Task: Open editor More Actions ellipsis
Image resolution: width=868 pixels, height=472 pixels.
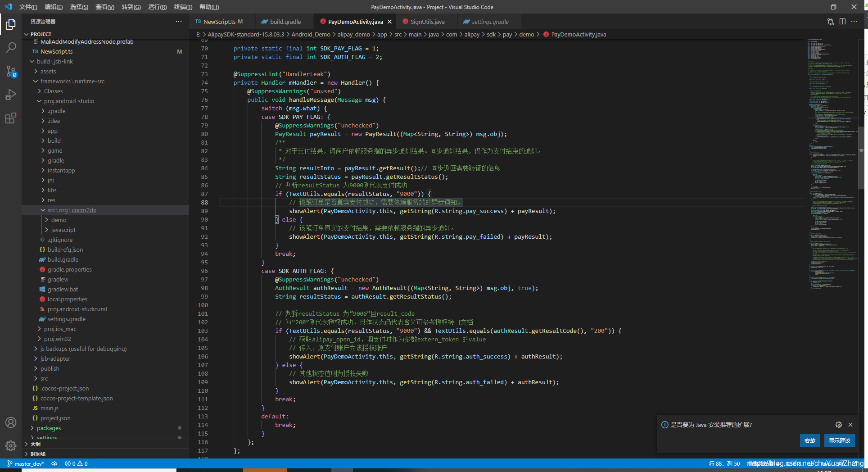Action: 854,22
